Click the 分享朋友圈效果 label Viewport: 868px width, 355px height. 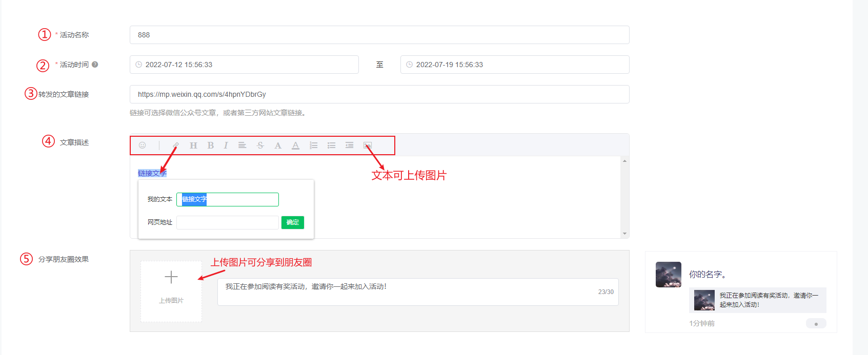64,259
